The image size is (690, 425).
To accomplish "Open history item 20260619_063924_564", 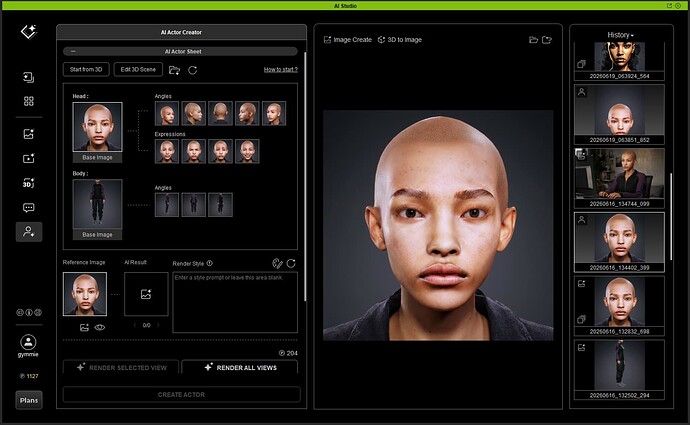I will 619,61.
